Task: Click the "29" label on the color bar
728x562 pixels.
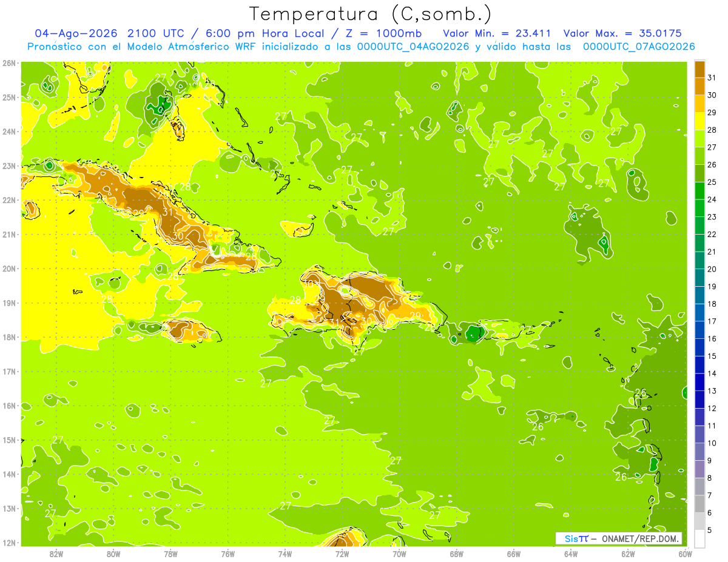Action: (712, 112)
